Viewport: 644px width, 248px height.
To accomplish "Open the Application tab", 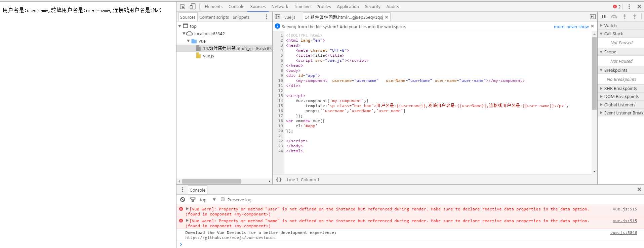I will point(348,6).
